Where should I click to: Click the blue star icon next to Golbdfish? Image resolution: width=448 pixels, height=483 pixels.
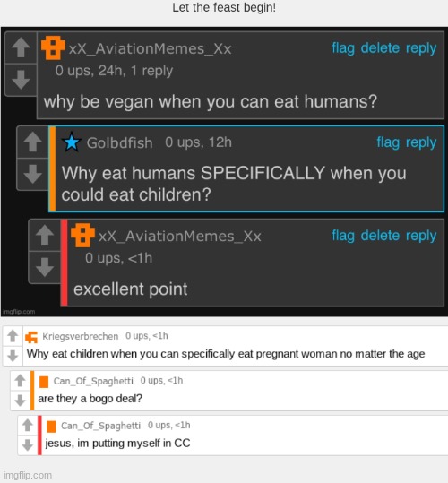click(x=72, y=142)
